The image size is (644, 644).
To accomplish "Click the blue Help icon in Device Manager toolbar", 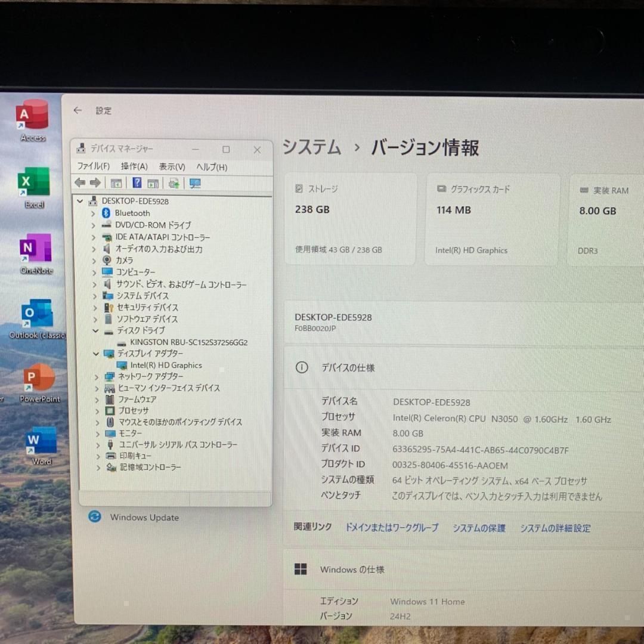I will [137, 183].
